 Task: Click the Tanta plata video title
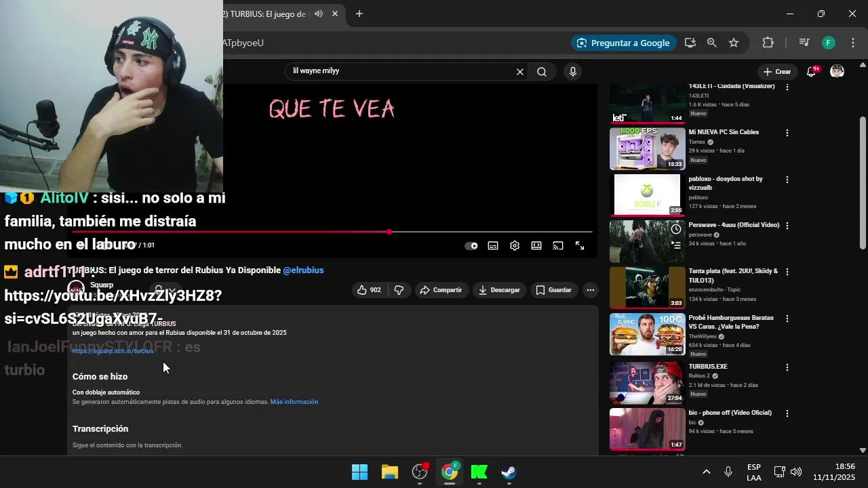click(733, 276)
